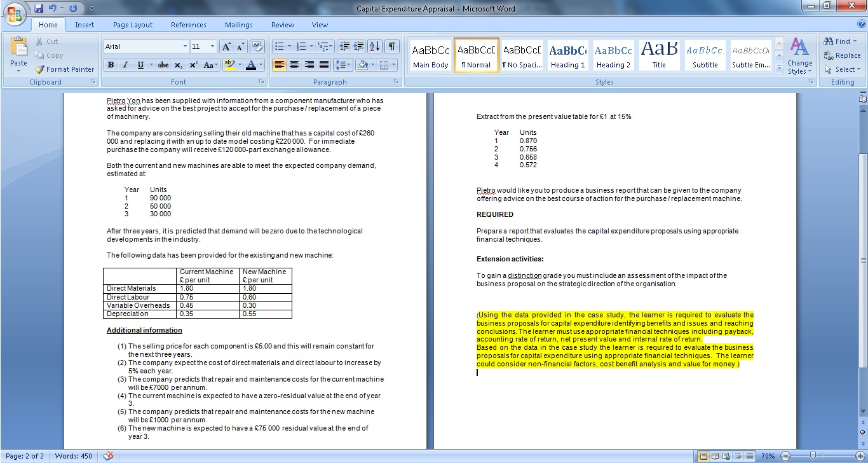Click the Copy command

49,55
